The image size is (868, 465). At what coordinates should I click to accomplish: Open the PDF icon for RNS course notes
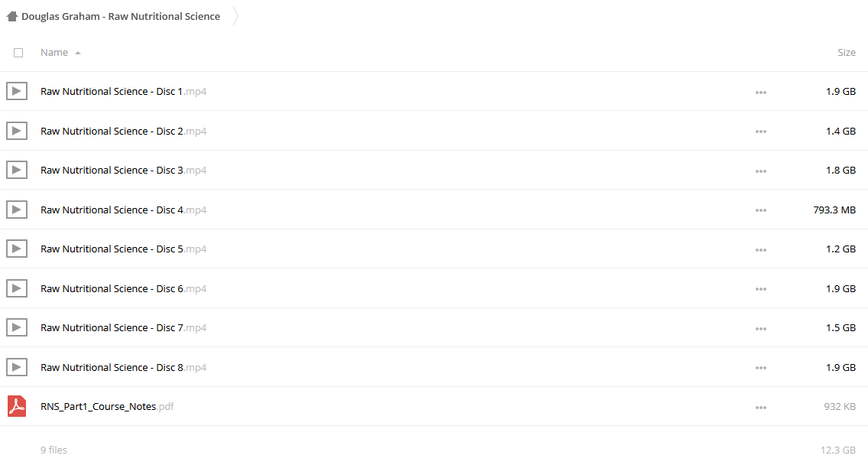[x=17, y=406]
